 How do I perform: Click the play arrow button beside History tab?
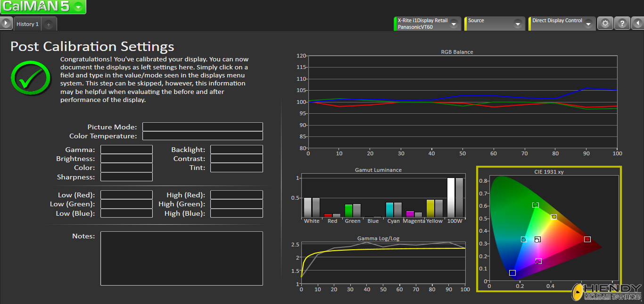tap(6, 23)
